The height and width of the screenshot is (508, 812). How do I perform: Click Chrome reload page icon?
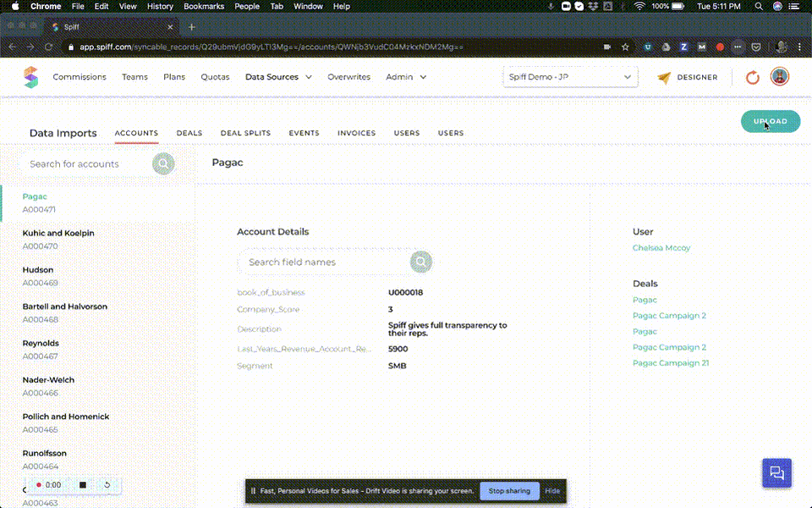point(48,47)
